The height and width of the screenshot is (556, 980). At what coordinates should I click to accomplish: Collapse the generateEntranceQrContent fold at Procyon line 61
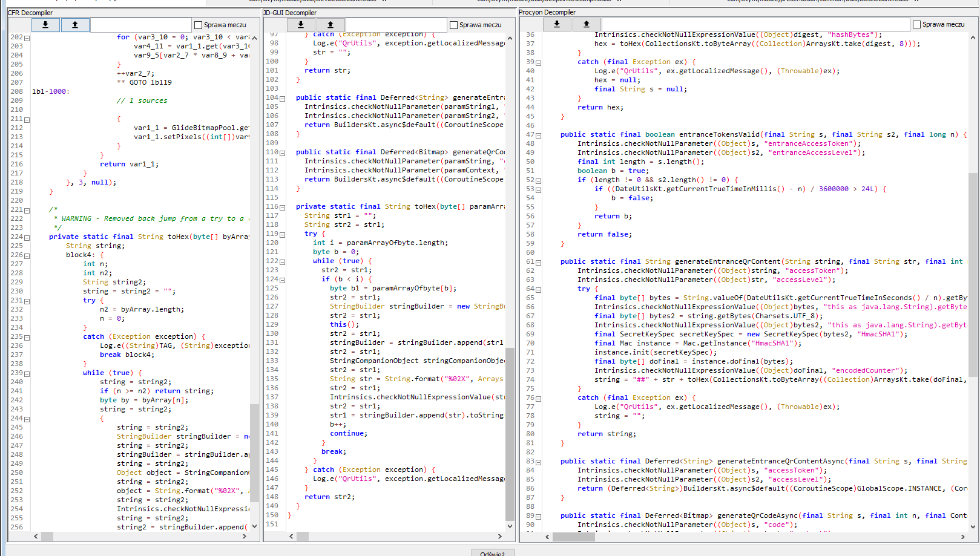coord(538,263)
